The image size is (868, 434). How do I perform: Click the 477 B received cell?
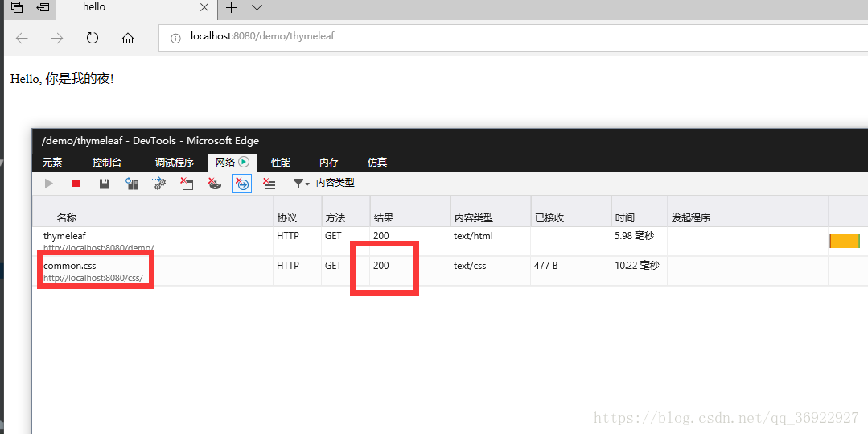click(546, 266)
